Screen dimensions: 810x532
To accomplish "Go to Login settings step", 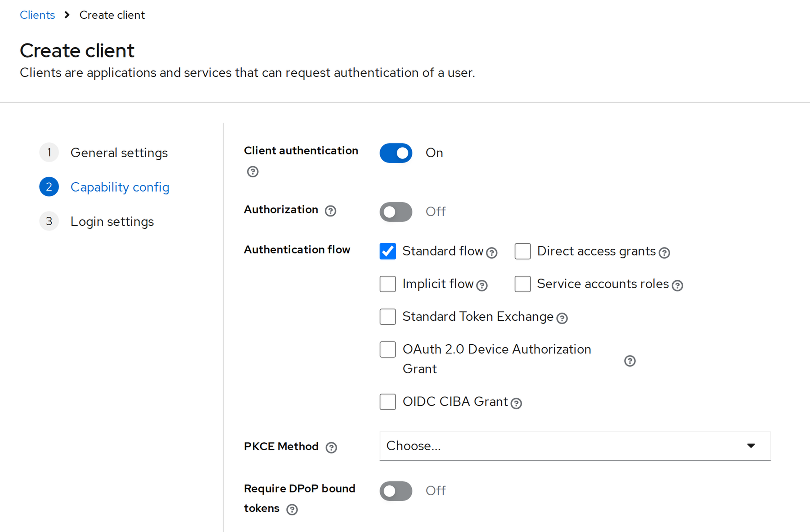I will (97, 221).
